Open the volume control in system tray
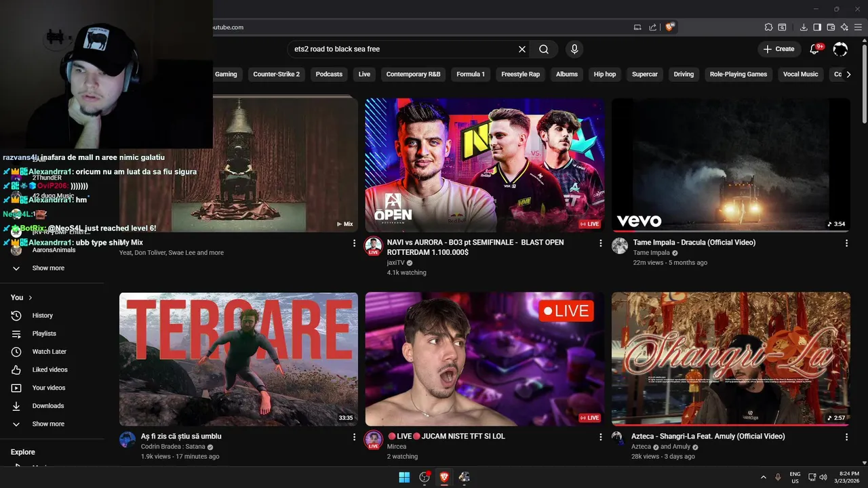868x488 pixels. click(x=823, y=477)
